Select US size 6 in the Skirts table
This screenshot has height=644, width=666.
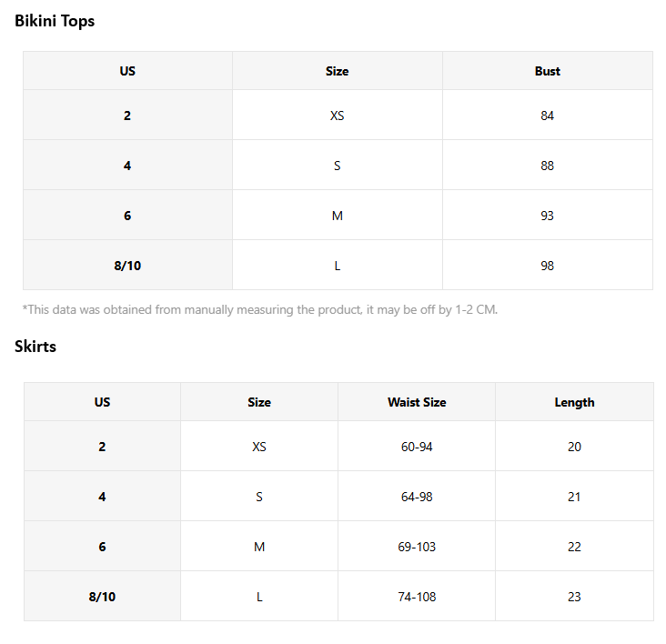(x=102, y=547)
